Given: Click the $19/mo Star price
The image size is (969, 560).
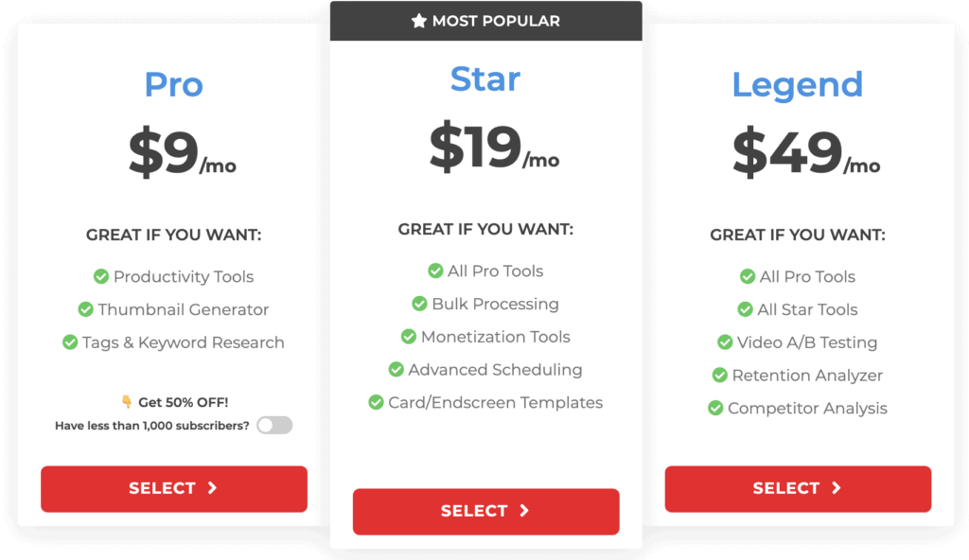Looking at the screenshot, I should (494, 147).
